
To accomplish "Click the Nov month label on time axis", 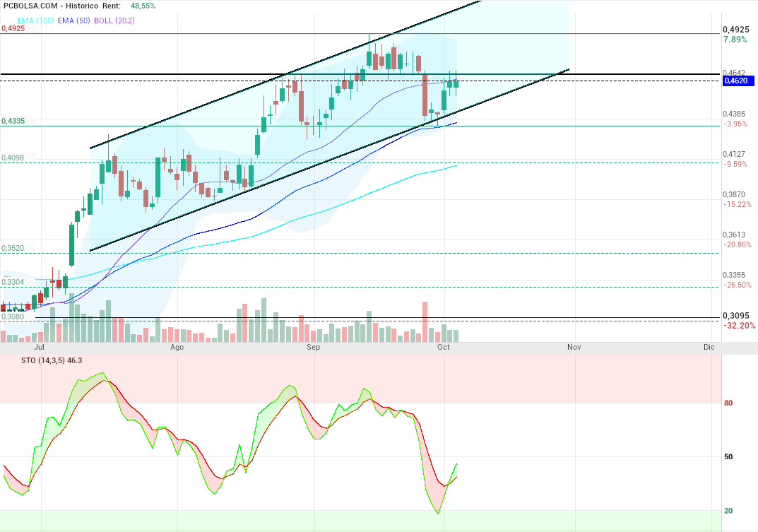I will coord(574,348).
